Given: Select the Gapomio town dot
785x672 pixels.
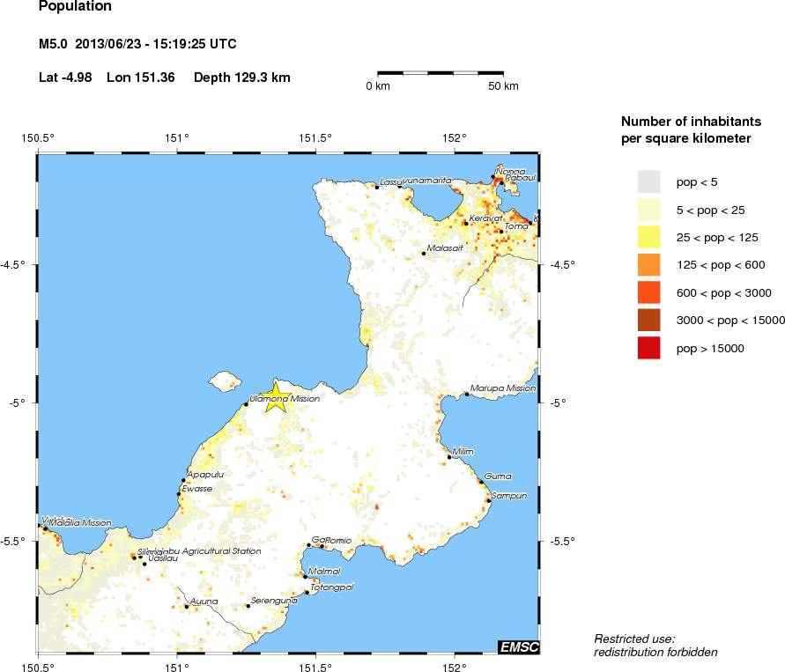Looking at the screenshot, I should [x=308, y=545].
